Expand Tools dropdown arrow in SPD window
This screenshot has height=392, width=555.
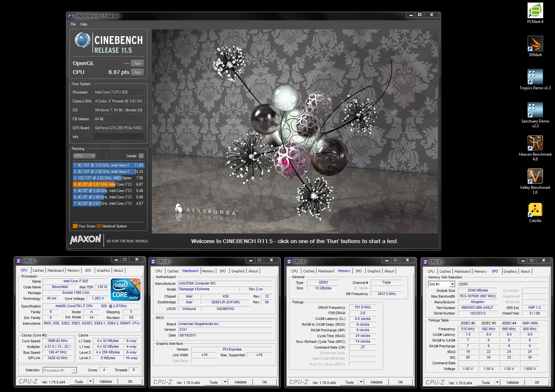pyautogui.click(x=498, y=382)
